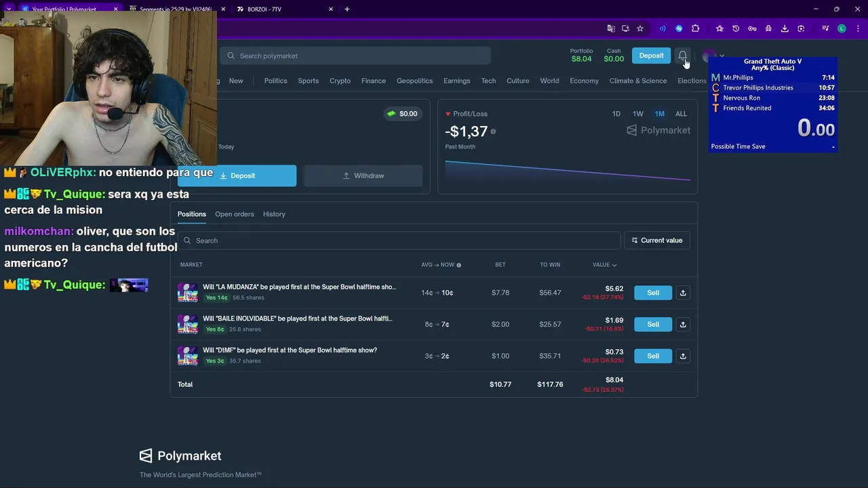Switch to the Segments in 25:29 browser tab

176,9
